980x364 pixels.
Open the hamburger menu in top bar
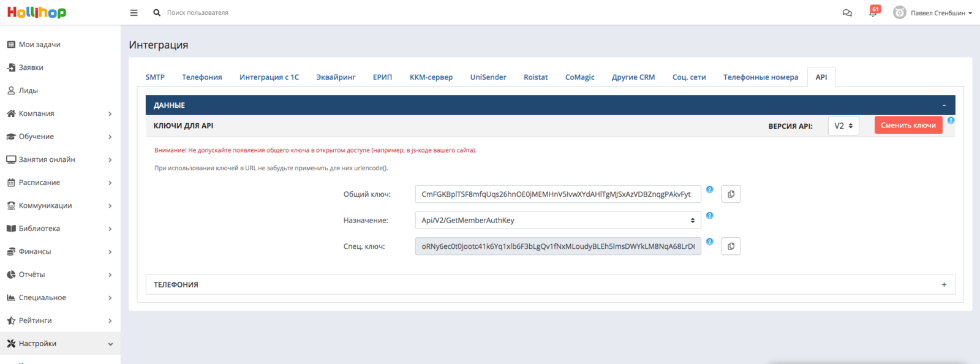click(134, 13)
